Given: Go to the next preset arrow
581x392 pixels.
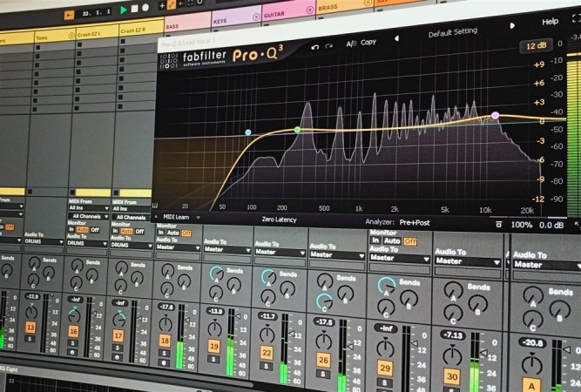Looking at the screenshot, I should [512, 25].
